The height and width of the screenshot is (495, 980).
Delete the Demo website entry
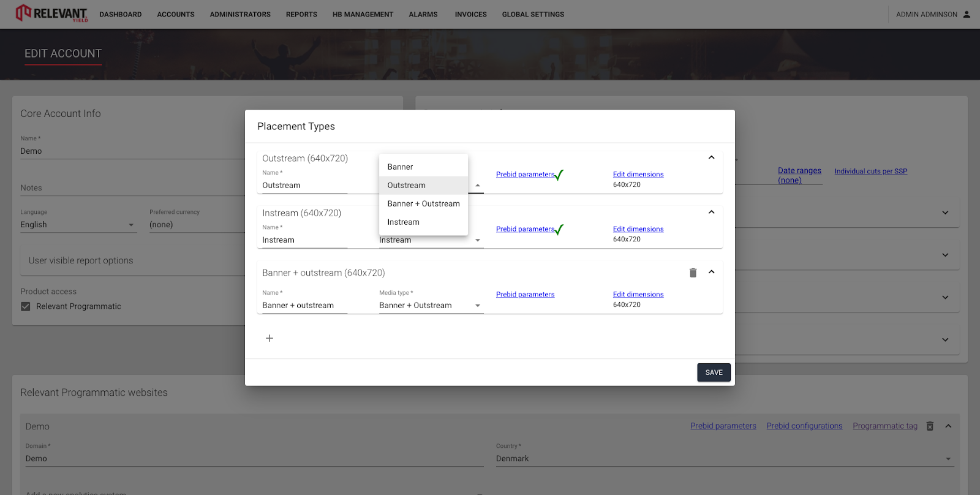[x=930, y=426]
